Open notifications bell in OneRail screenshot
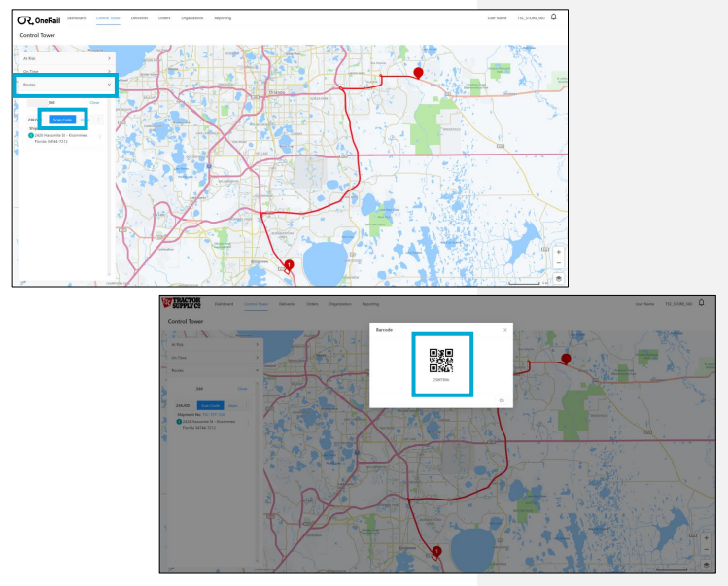This screenshot has width=728, height=586. (x=553, y=17)
